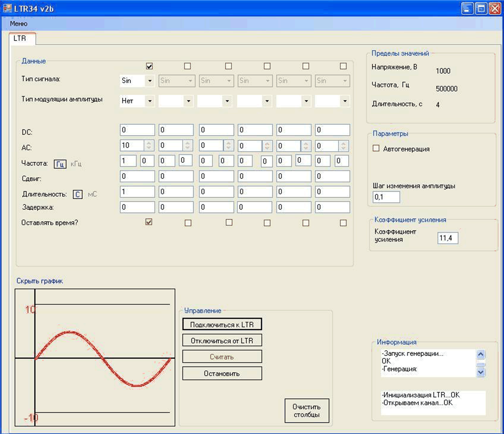Enable the sixth channel checkbox
504x434 pixels.
[343, 66]
